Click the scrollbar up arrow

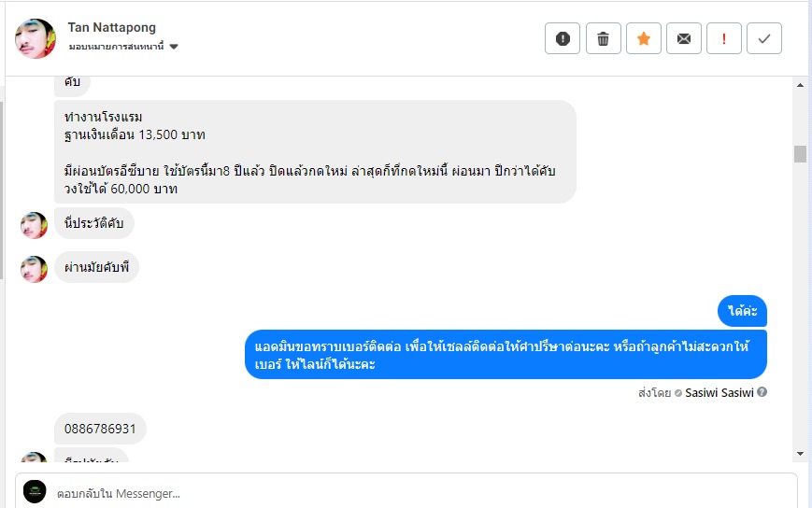800,83
